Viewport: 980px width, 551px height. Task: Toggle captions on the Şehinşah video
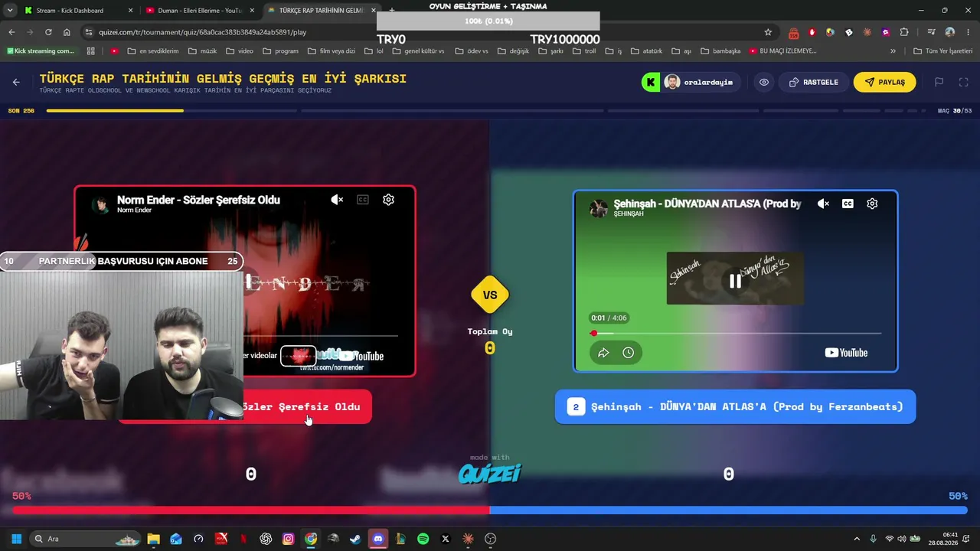coord(848,204)
